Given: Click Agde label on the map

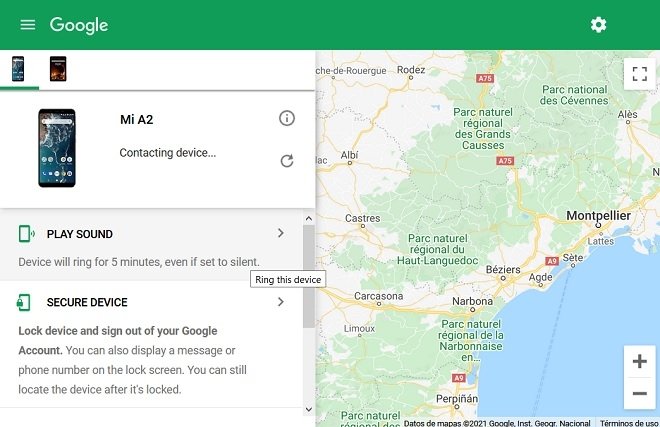Looking at the screenshot, I should (x=540, y=278).
